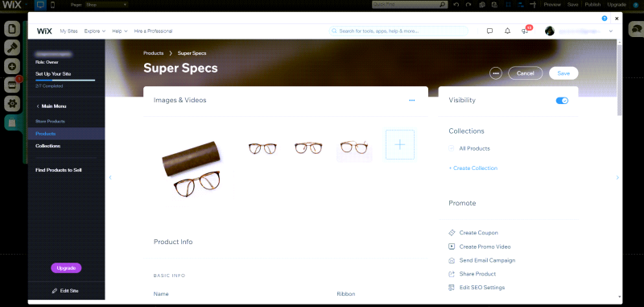
Task: Click the paste icon in editor toolbar
Action: point(494,5)
